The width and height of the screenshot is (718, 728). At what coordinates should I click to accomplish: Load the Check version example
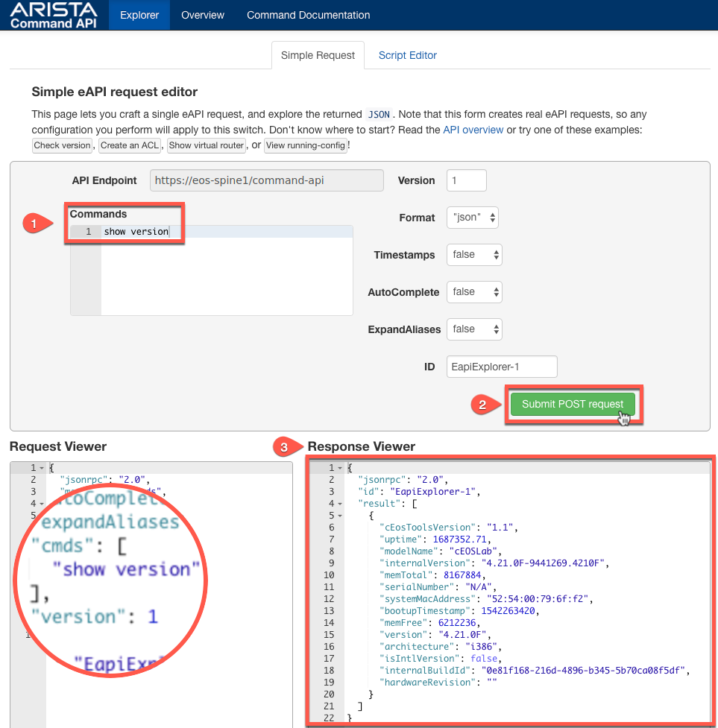point(62,145)
